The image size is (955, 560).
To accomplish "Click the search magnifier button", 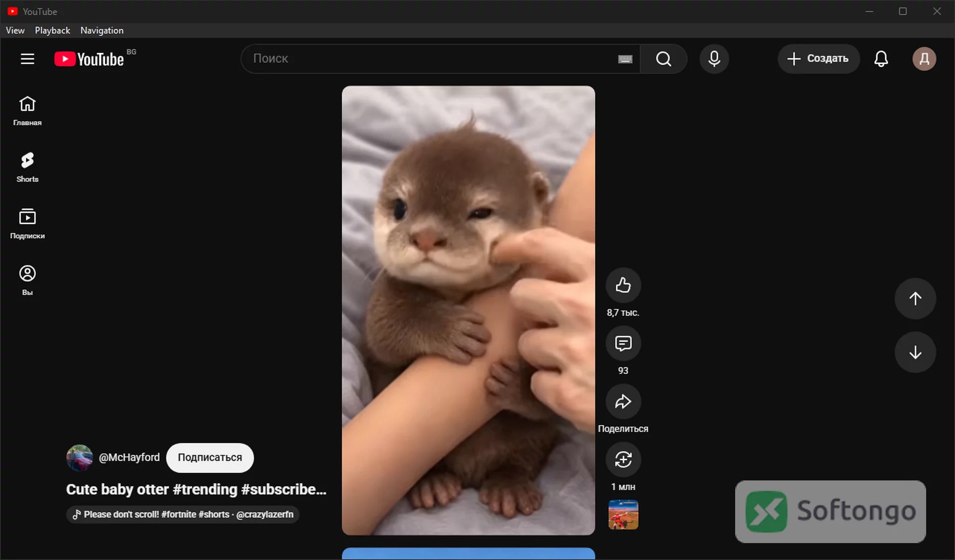I will tap(664, 59).
